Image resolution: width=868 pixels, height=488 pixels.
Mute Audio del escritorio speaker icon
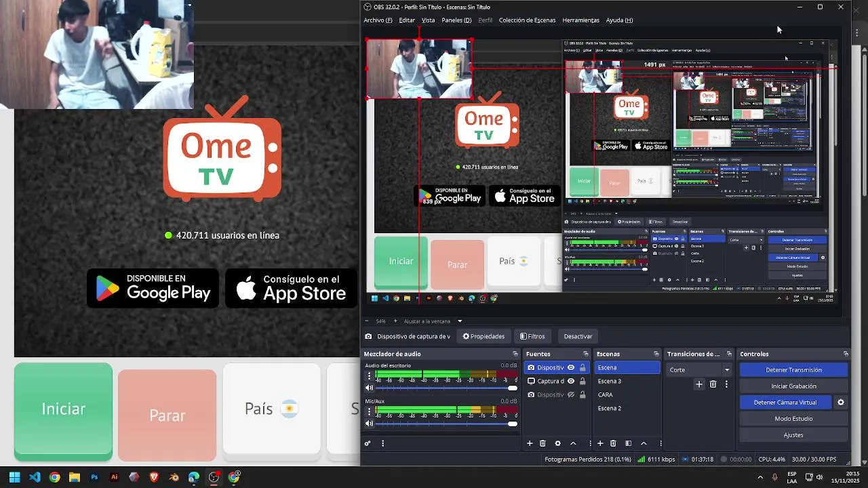pos(369,388)
